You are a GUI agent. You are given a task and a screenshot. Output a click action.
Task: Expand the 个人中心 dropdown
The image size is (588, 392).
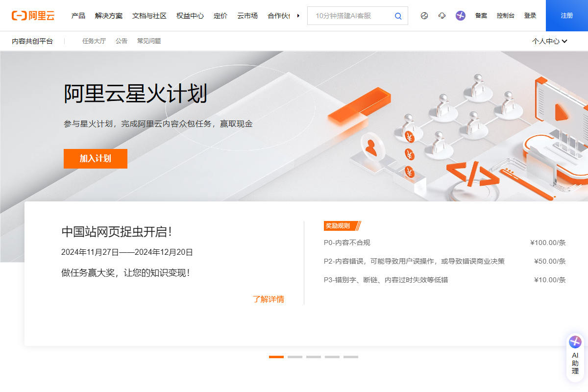549,41
